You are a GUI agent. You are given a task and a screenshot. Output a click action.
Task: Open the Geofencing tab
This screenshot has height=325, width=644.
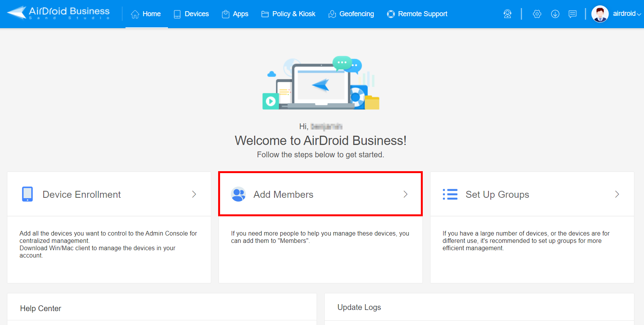pyautogui.click(x=351, y=14)
